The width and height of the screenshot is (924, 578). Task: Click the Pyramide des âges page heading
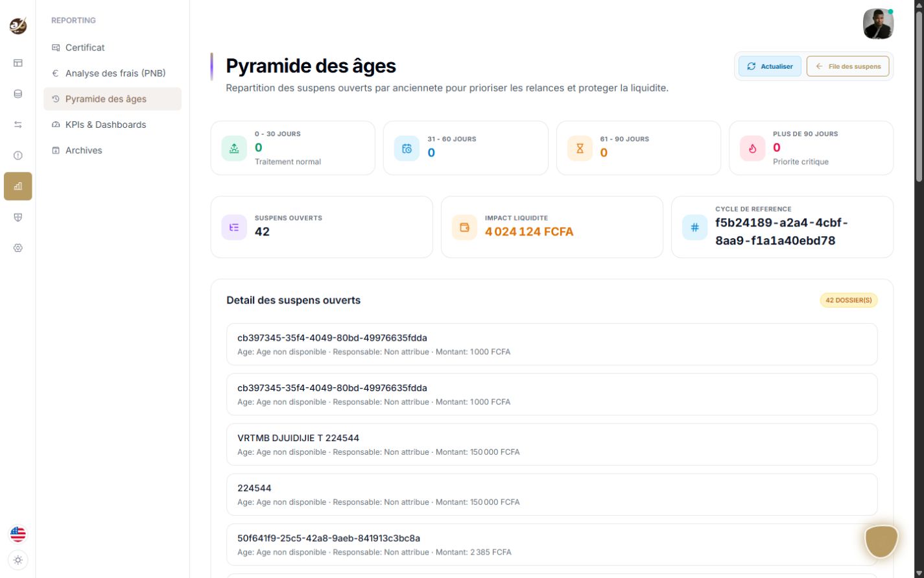[x=311, y=66]
